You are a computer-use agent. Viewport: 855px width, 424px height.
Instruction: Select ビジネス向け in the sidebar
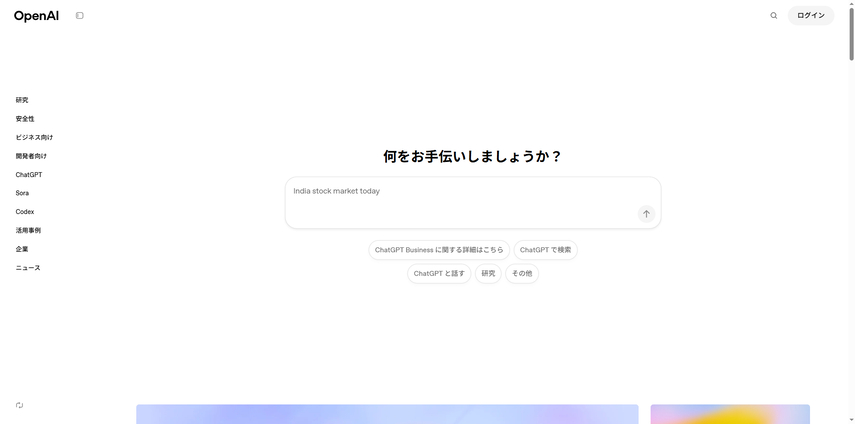click(34, 137)
